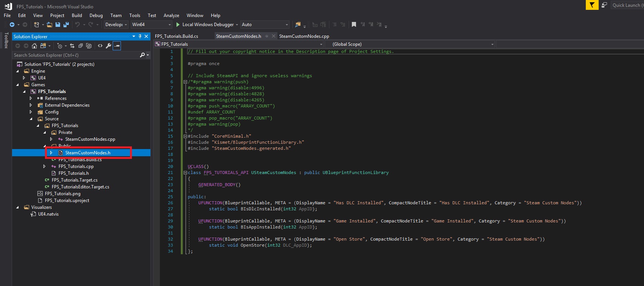Select FPS_Tutorials.uproject in Solution Explorer
This screenshot has width=644, height=286.
tap(67, 201)
